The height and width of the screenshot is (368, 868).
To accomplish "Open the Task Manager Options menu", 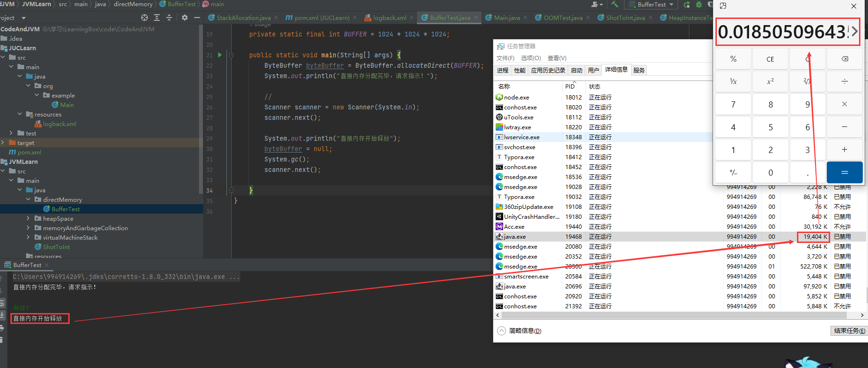I will point(531,58).
